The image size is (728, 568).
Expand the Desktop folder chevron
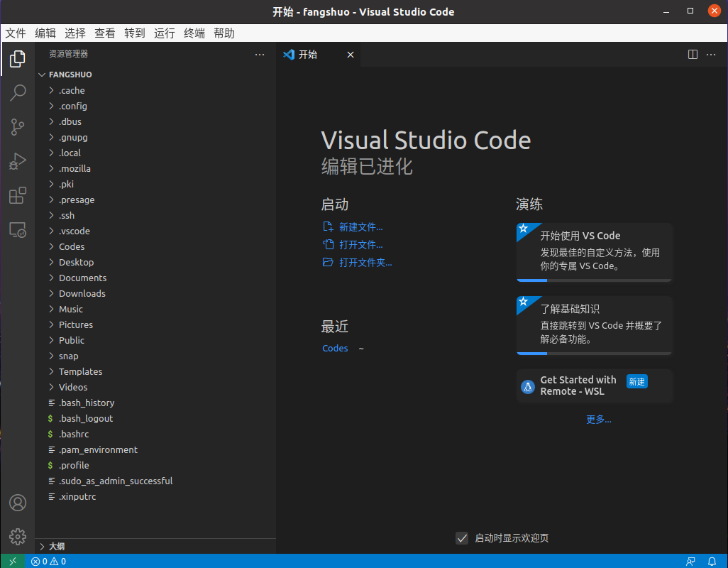pos(52,263)
